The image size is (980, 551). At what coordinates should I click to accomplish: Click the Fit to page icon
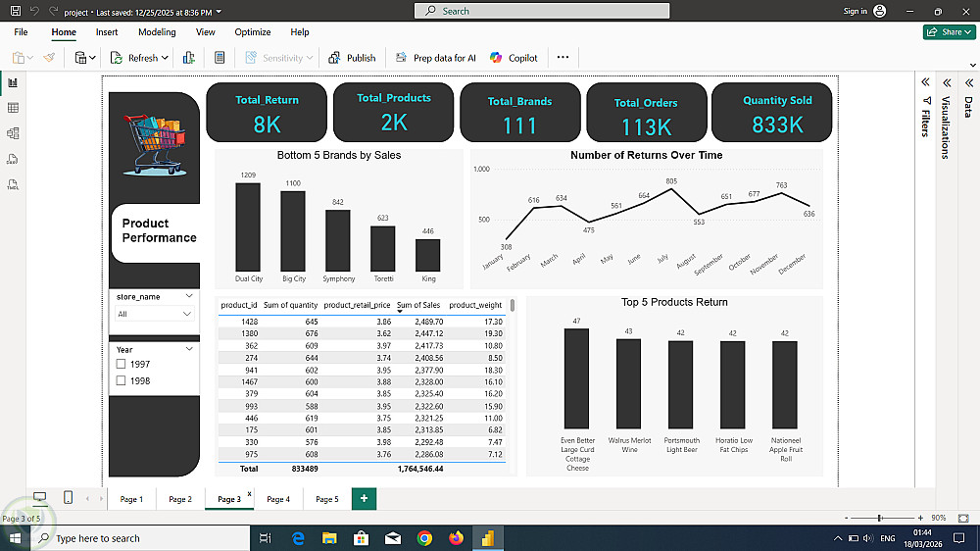pos(963,518)
